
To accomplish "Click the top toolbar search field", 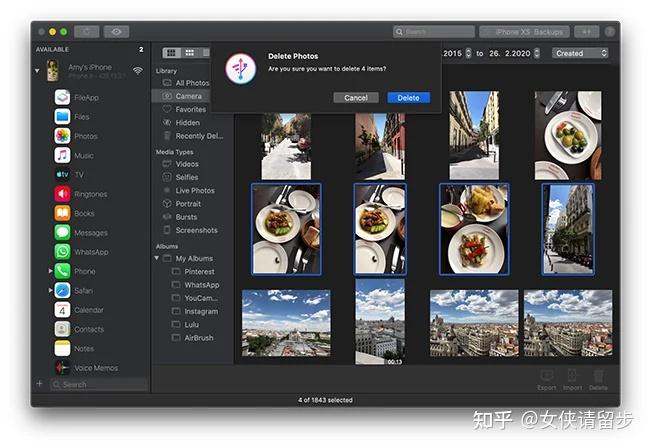I will [433, 32].
